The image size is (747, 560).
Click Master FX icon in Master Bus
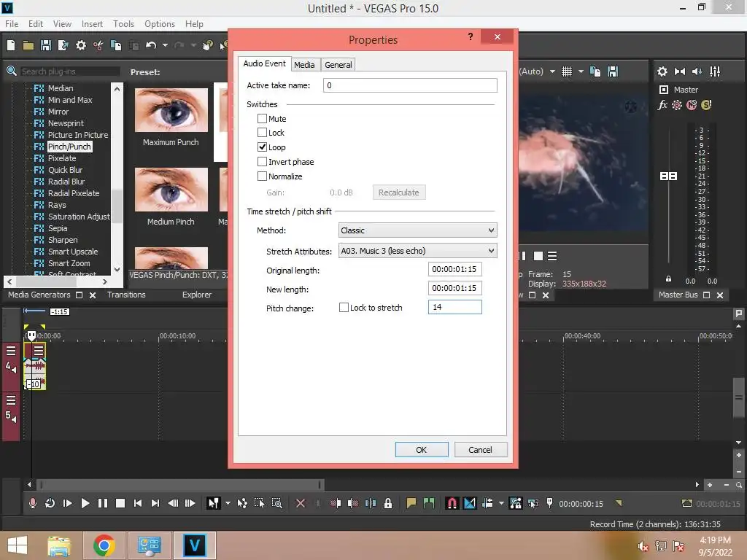tap(662, 105)
